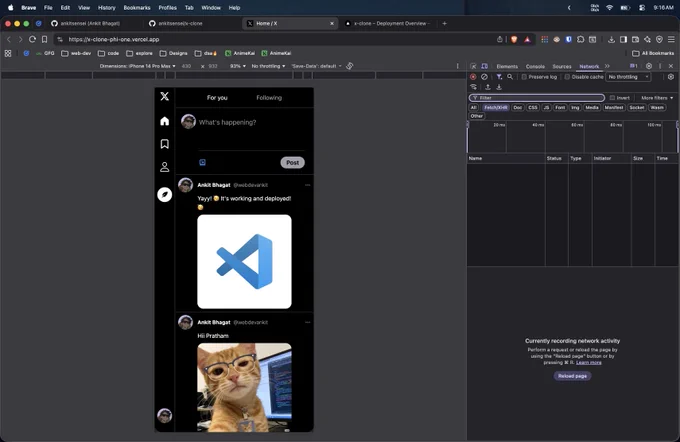Switch to the Sources tab
Screen dimensions: 680x442
tap(562, 66)
